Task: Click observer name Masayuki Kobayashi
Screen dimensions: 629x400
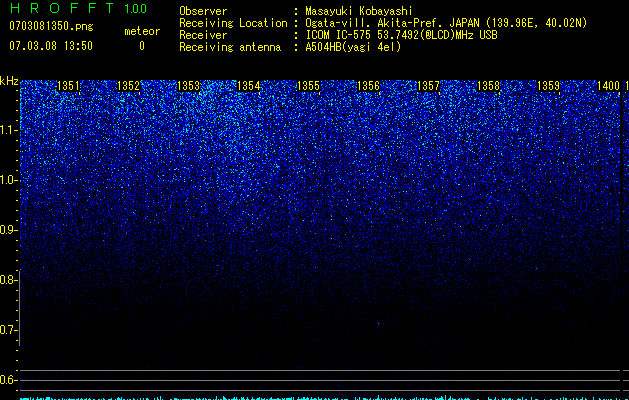Action: pos(359,11)
